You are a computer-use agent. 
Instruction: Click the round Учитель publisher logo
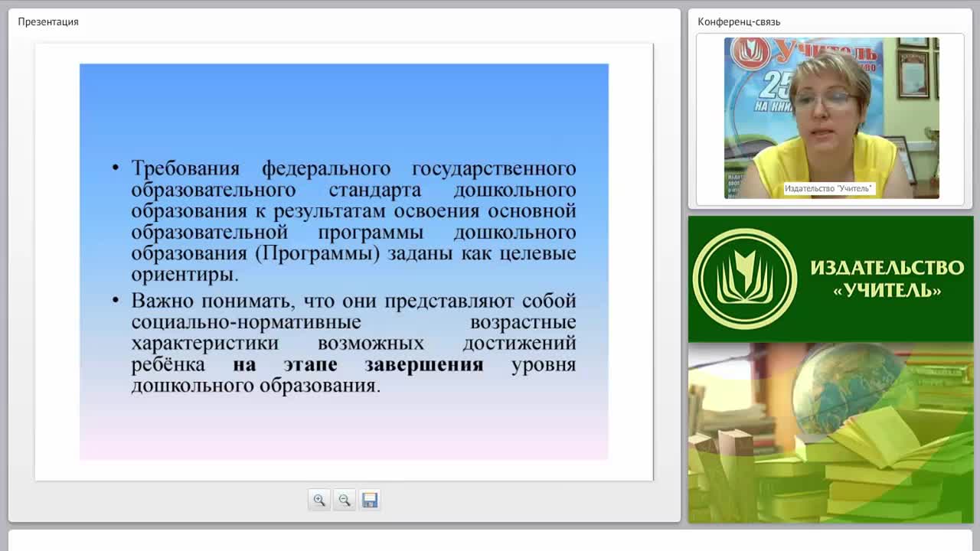tap(744, 279)
